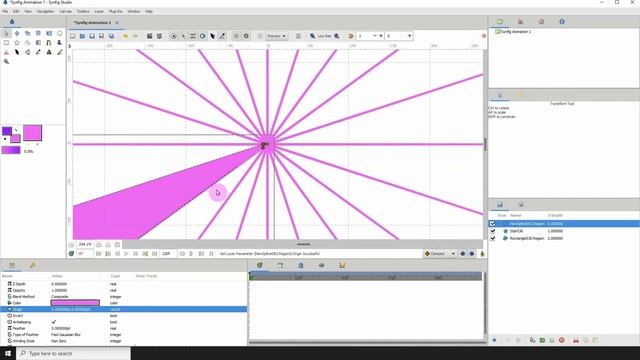Toggle visibility of the top selected layer

pyautogui.click(x=493, y=224)
